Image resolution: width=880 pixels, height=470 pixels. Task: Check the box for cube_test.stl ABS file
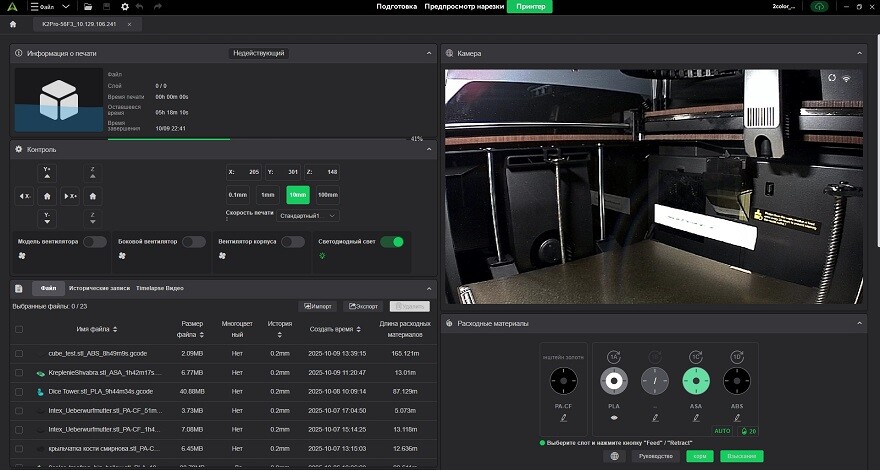coord(19,353)
